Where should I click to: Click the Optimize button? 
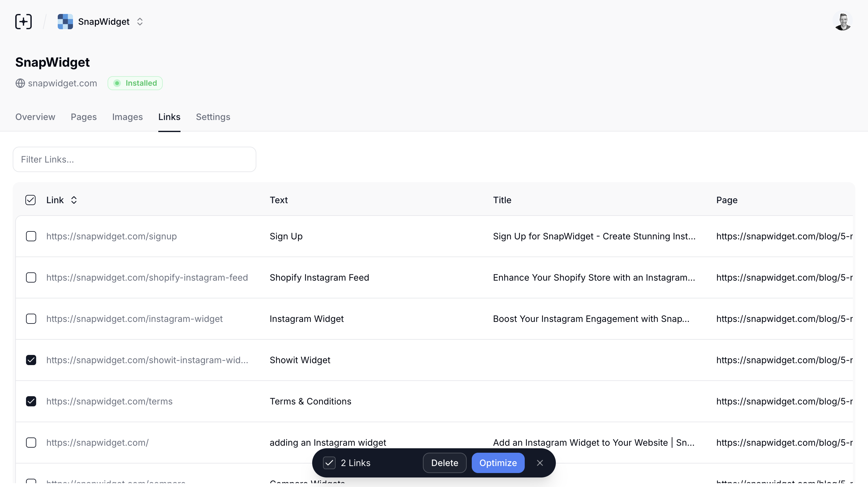point(498,463)
